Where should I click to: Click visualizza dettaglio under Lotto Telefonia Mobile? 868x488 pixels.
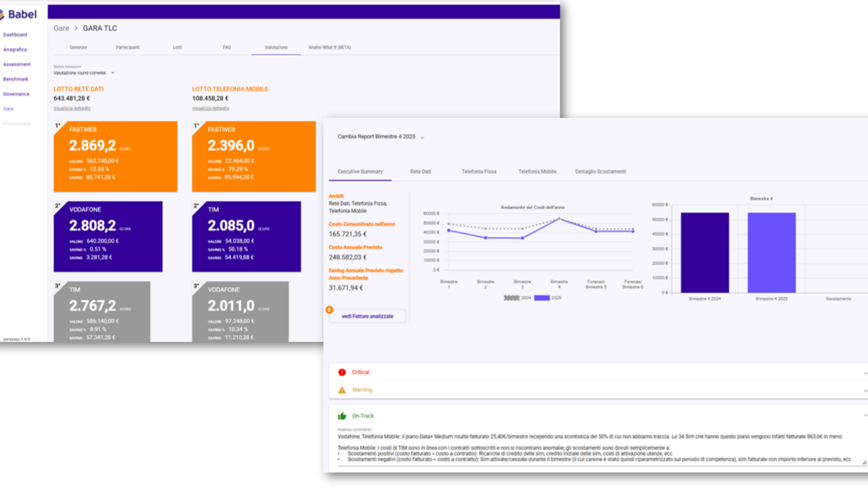[210, 108]
